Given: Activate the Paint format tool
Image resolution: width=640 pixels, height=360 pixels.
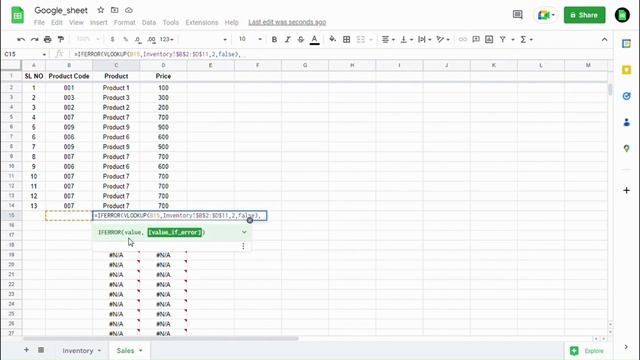Looking at the screenshot, I should click(61, 40).
